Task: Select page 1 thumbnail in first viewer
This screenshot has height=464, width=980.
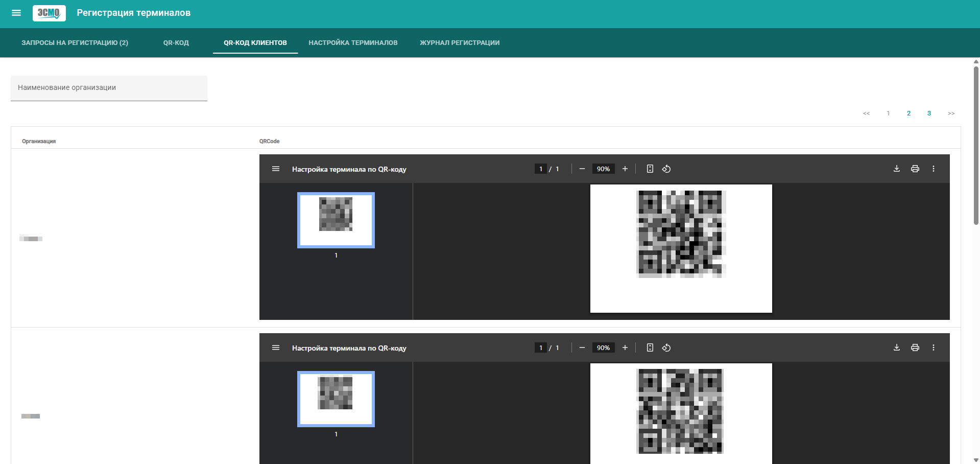Action: [x=336, y=220]
